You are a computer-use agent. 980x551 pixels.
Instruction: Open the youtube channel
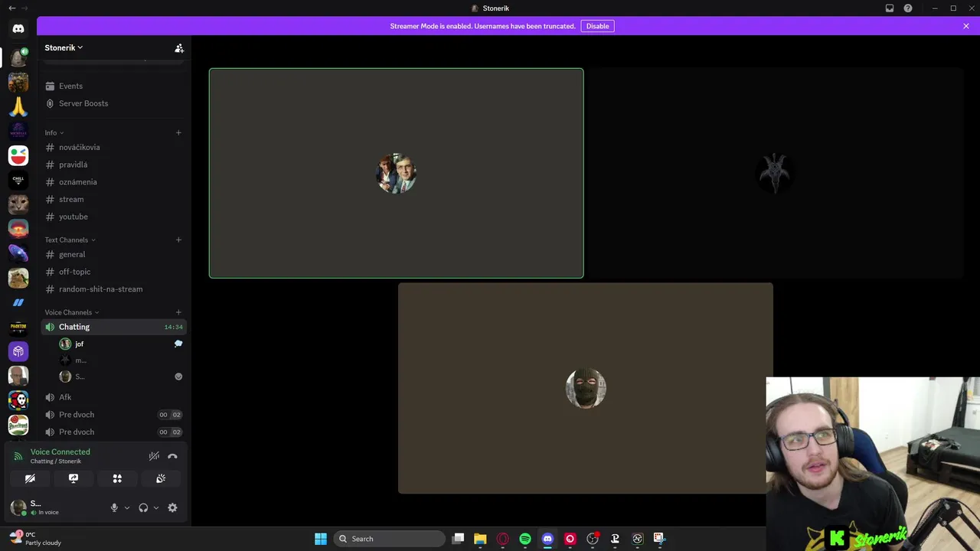(113, 217)
